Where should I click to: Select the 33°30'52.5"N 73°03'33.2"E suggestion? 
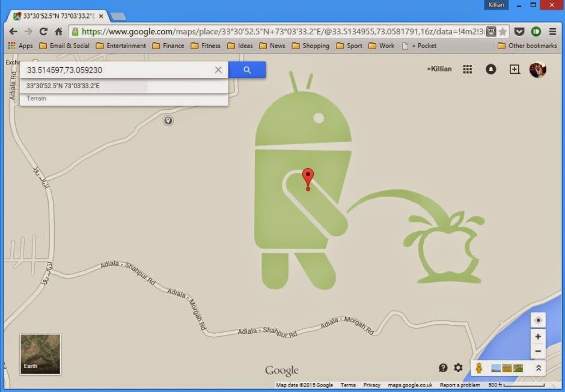pos(124,86)
